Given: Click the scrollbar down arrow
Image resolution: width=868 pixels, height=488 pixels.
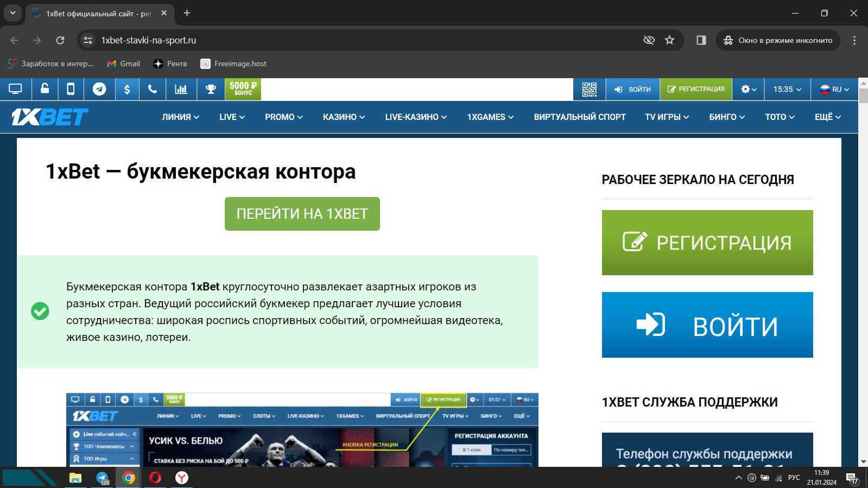Looking at the screenshot, I should [x=863, y=462].
